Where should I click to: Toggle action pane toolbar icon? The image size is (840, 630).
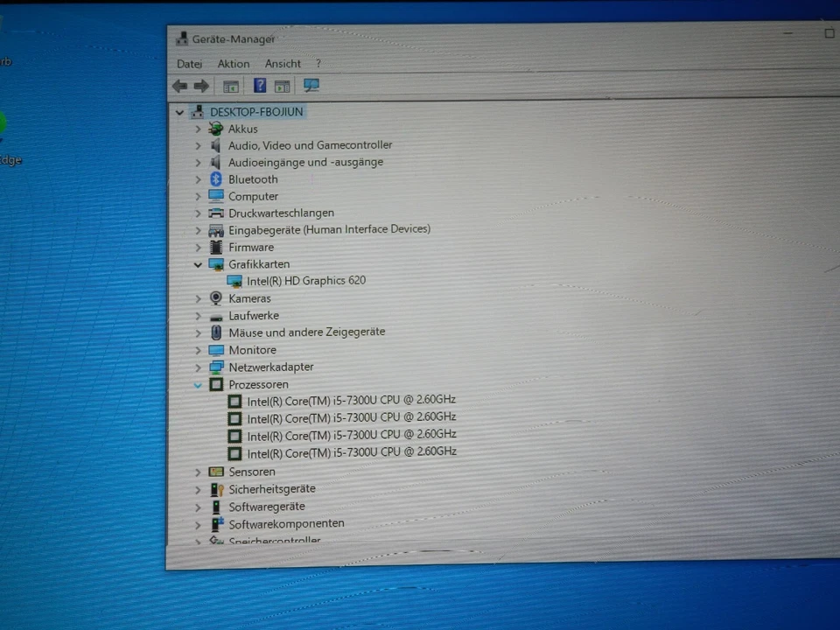pos(283,86)
